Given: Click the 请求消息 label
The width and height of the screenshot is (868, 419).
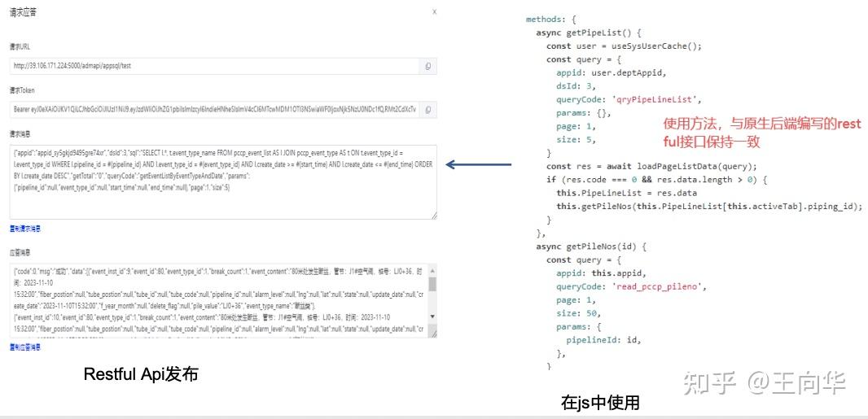Looking at the screenshot, I should tap(20, 134).
